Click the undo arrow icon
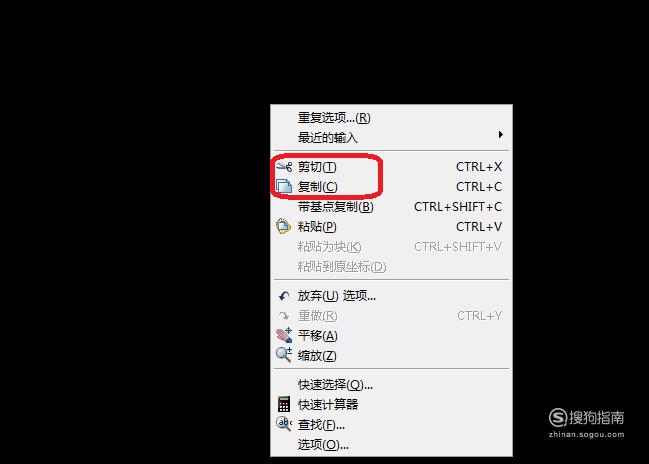 point(284,296)
